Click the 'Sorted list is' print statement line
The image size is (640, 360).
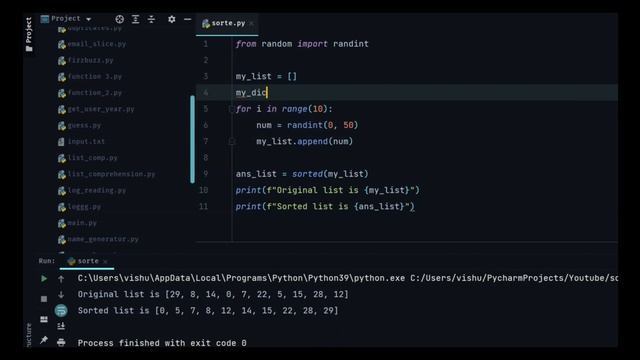click(325, 207)
